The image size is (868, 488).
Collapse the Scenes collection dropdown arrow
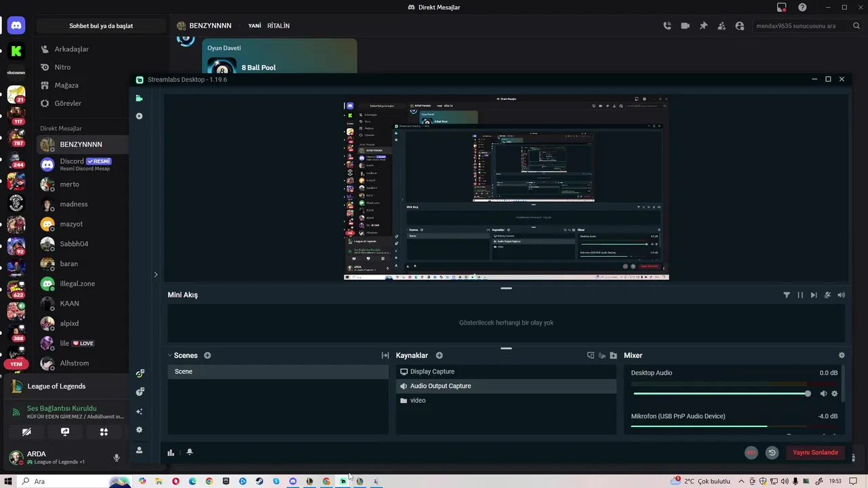170,355
